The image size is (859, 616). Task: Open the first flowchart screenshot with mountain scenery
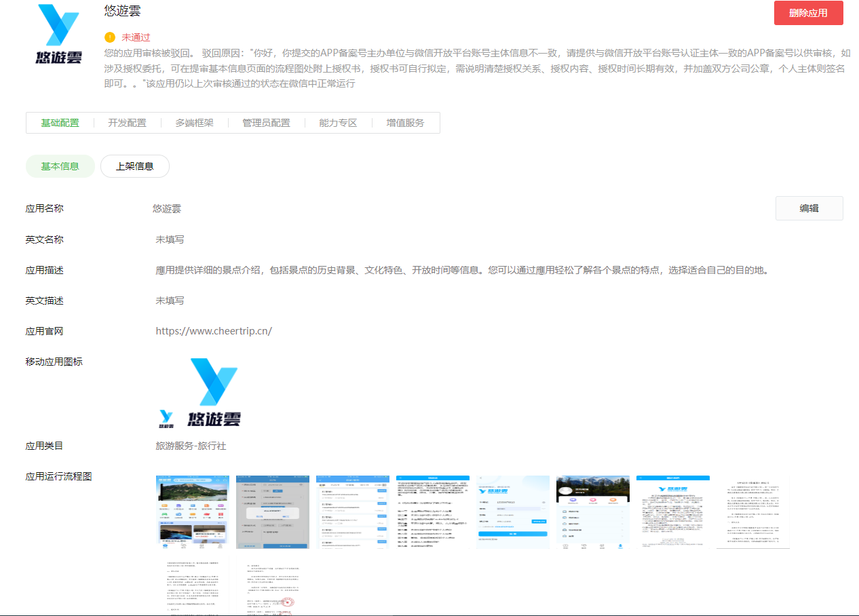coord(193,512)
